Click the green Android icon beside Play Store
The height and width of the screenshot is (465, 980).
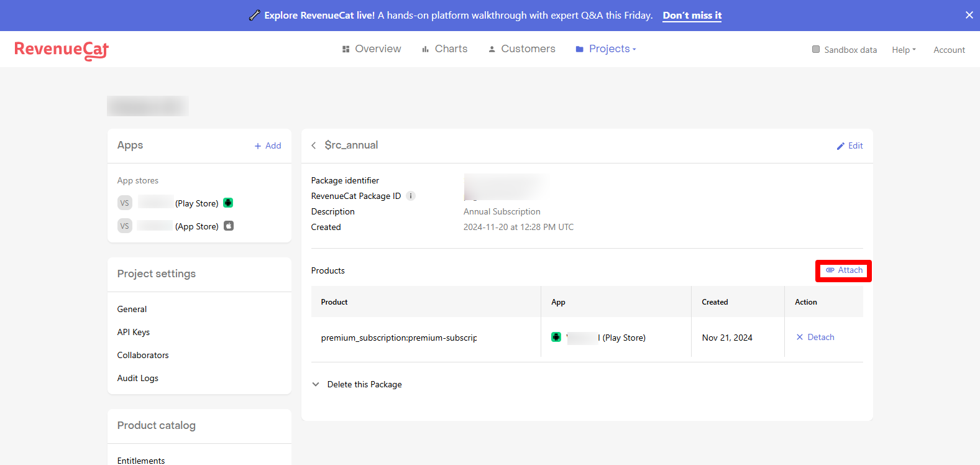pos(228,203)
